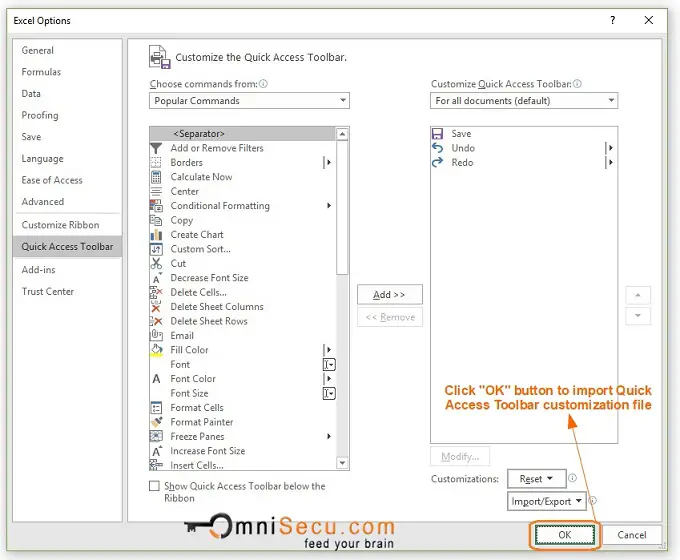Expand the Font Color submenu arrow
This screenshot has width=680, height=560.
(327, 379)
